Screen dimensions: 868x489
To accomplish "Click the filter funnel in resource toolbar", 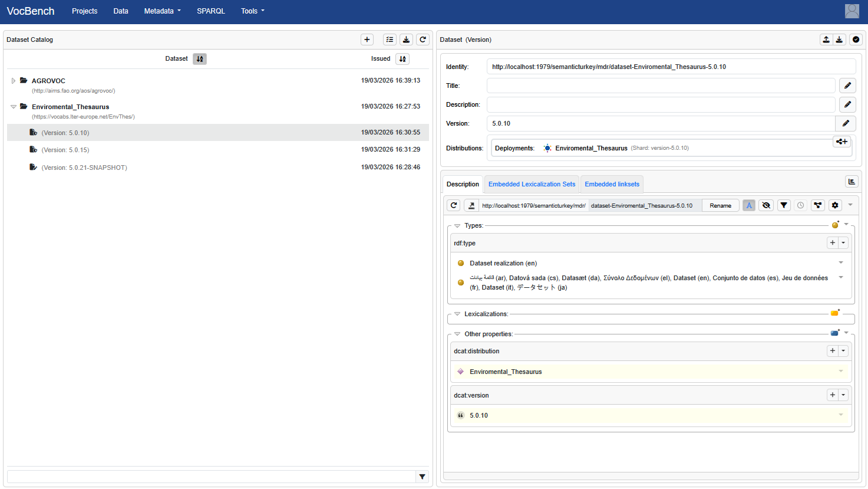I will [784, 205].
